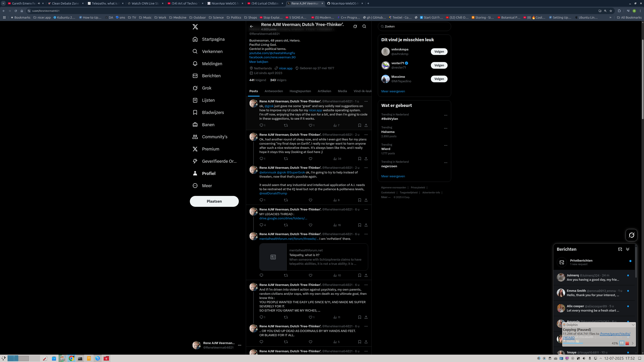Follow Massimo with Volgen button
The width and height of the screenshot is (644, 362).
(x=439, y=79)
